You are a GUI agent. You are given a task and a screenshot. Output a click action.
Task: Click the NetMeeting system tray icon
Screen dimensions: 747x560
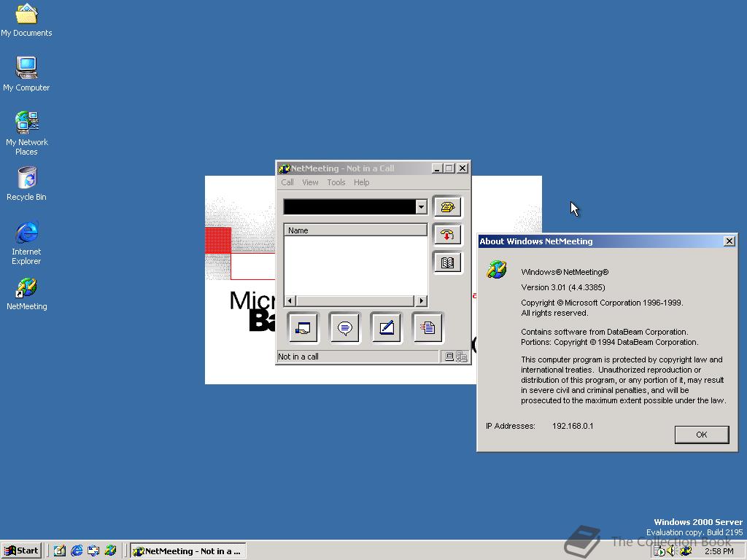coord(686,551)
